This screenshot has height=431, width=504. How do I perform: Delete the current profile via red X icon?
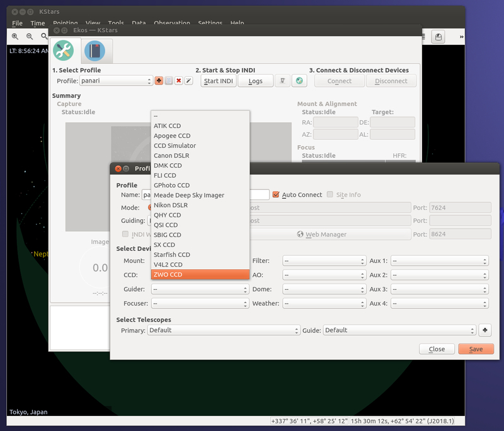(x=178, y=81)
